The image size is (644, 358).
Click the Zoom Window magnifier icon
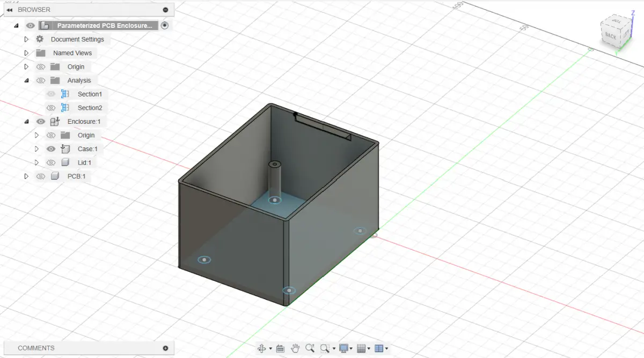324,348
